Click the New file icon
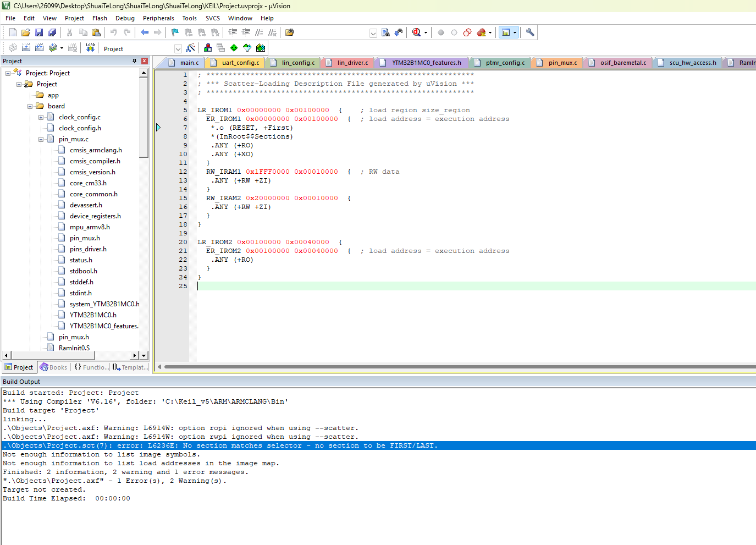Viewport: 756px width, 545px height. click(x=13, y=32)
